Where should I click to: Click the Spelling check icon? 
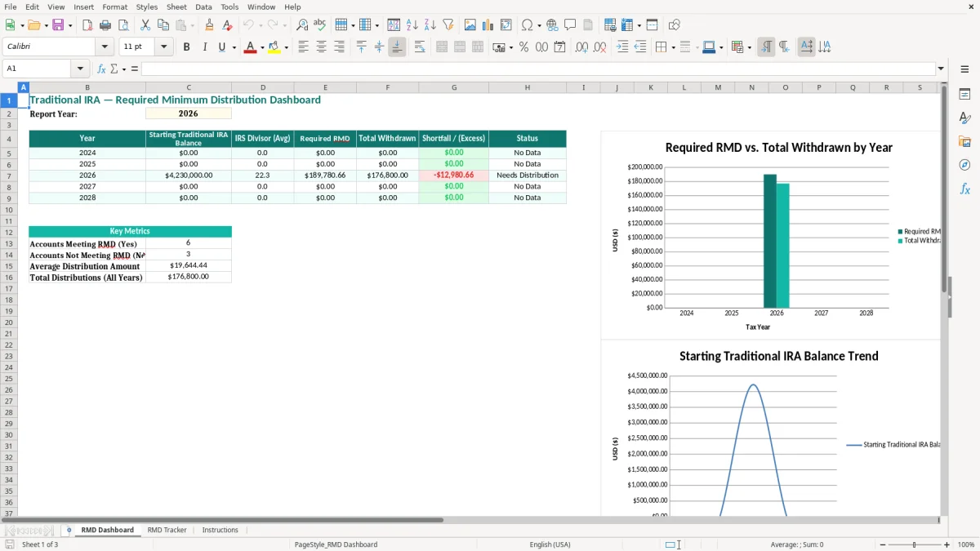[x=320, y=25]
